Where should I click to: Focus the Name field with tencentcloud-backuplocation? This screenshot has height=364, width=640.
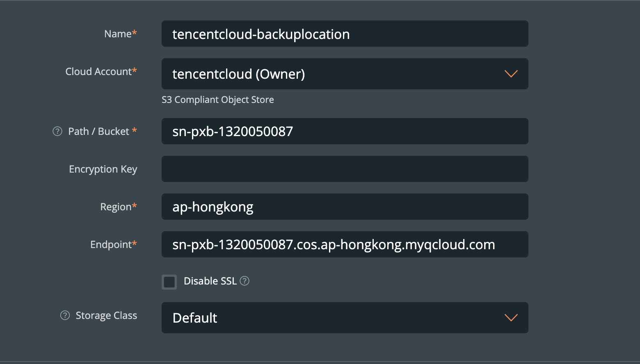345,34
